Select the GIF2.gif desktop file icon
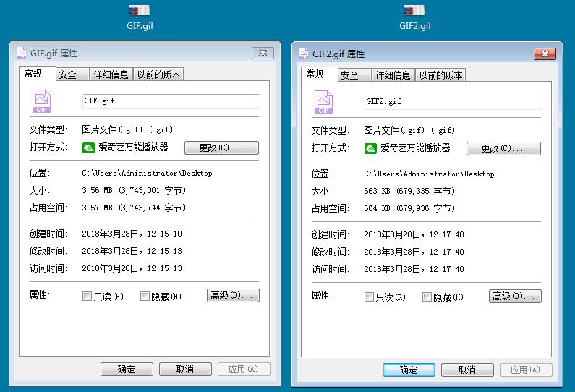The width and height of the screenshot is (575, 392). 414,11
